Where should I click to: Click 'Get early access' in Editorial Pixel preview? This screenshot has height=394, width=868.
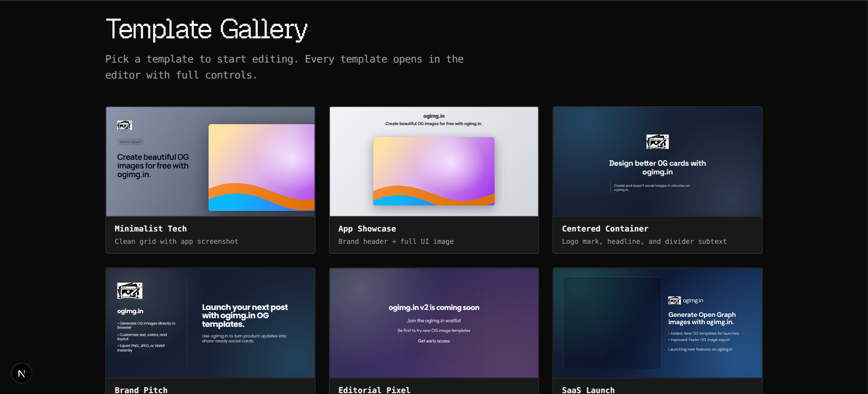[434, 341]
